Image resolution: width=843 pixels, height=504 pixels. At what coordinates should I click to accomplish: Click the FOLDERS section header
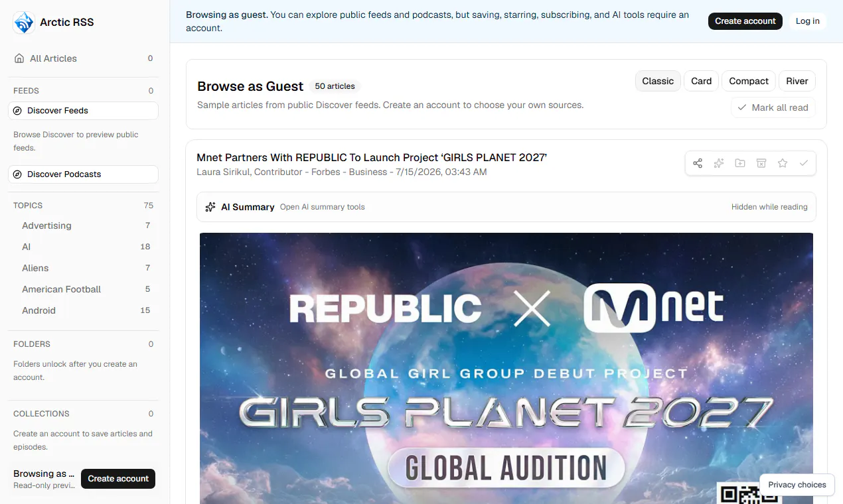[x=32, y=344]
